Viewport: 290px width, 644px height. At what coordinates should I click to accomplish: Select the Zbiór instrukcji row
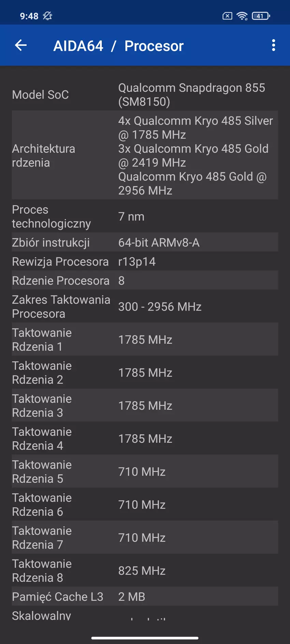tap(145, 242)
